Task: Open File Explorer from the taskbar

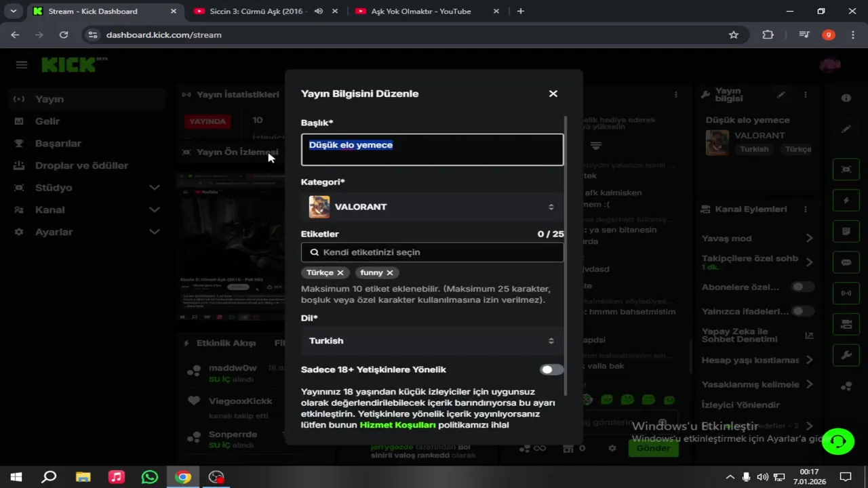Action: 83,477
